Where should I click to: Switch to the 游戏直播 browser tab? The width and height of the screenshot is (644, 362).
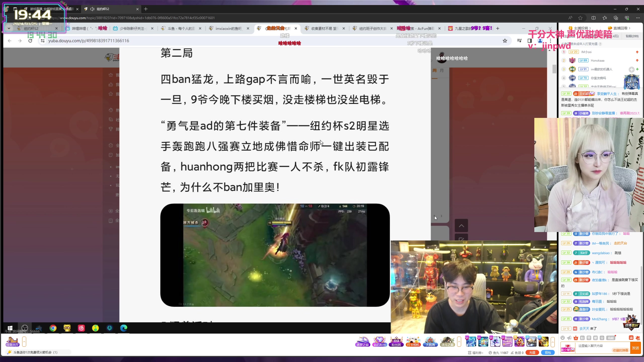pos(51,9)
